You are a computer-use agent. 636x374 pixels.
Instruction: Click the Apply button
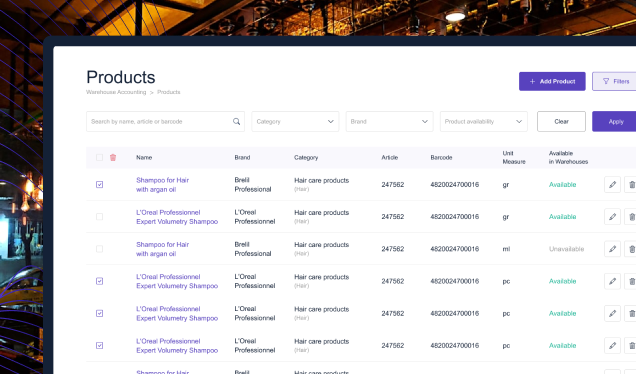(x=614, y=121)
